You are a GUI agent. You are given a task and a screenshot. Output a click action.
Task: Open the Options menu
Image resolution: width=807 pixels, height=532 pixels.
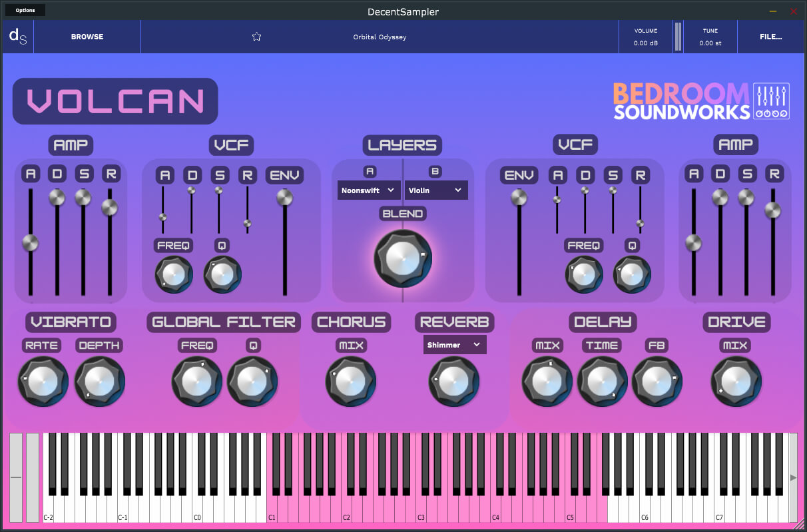coord(25,10)
